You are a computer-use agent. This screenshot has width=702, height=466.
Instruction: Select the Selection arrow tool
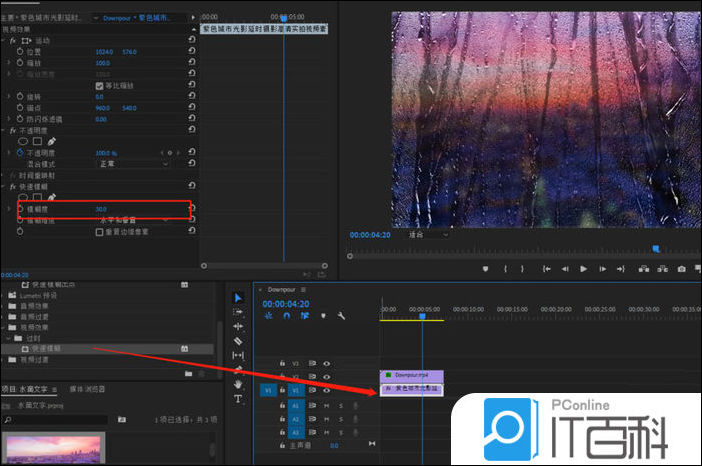click(238, 298)
